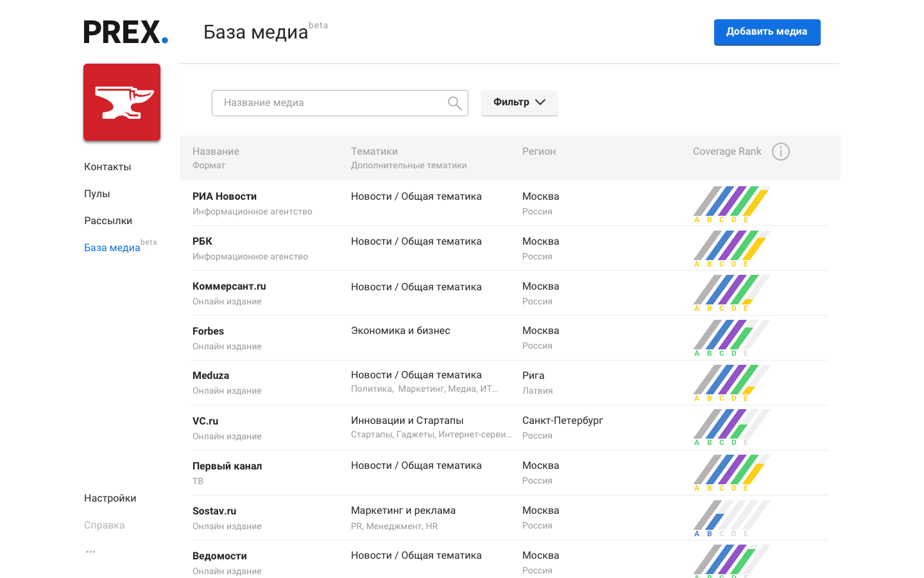The height and width of the screenshot is (578, 924).
Task: Open Coverage Rank info icon
Action: (781, 152)
